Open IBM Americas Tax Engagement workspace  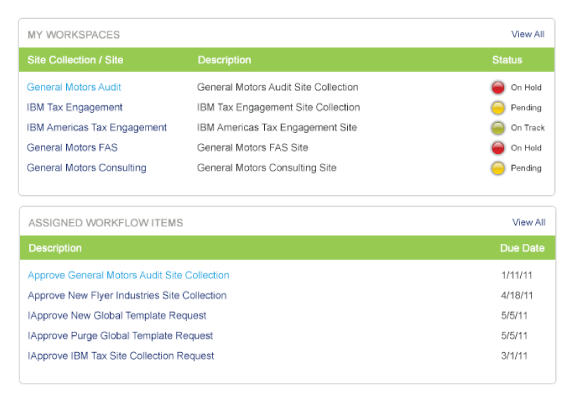(x=97, y=127)
